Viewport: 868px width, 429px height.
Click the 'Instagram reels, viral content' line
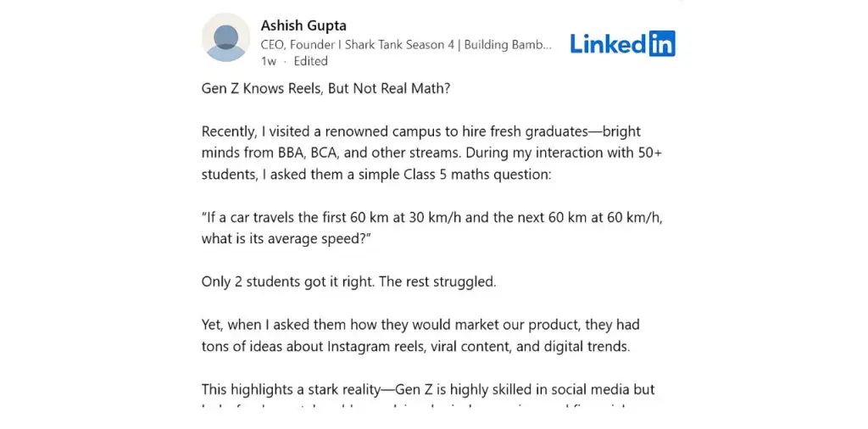pos(407,346)
